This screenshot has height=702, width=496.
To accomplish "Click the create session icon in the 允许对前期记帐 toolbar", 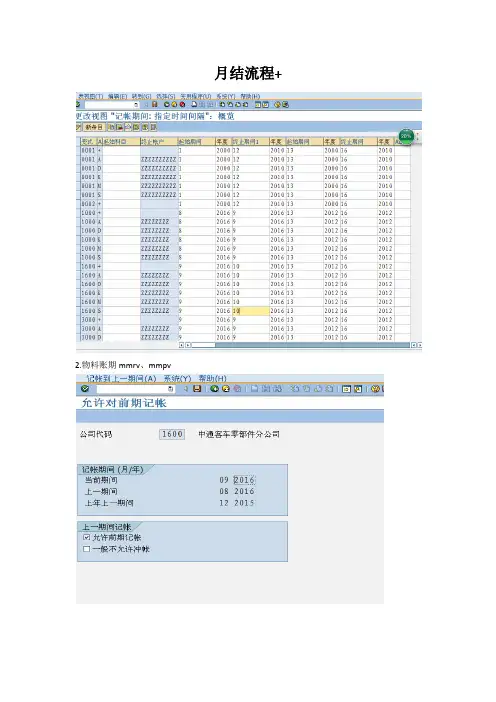I will [x=346, y=389].
